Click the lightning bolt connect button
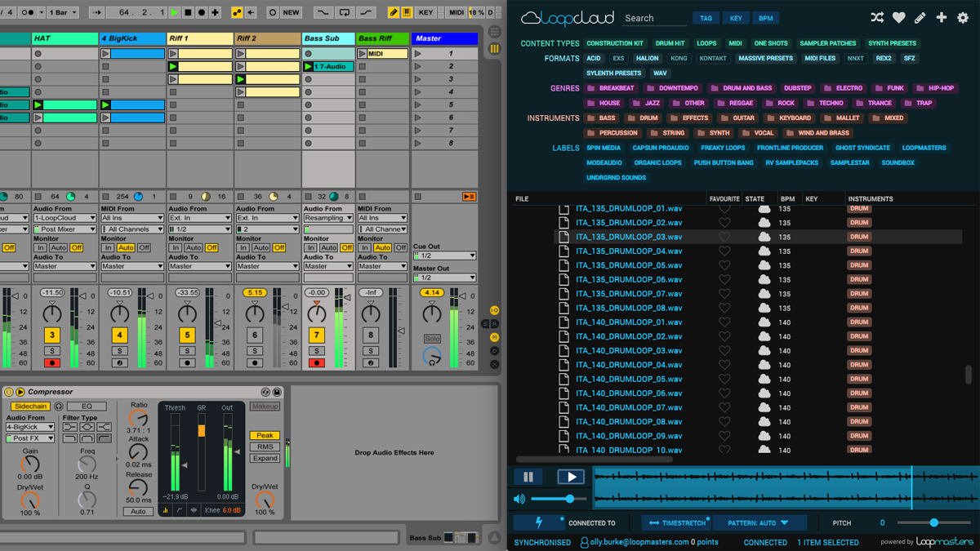Viewport: 980px width, 551px height. click(539, 522)
